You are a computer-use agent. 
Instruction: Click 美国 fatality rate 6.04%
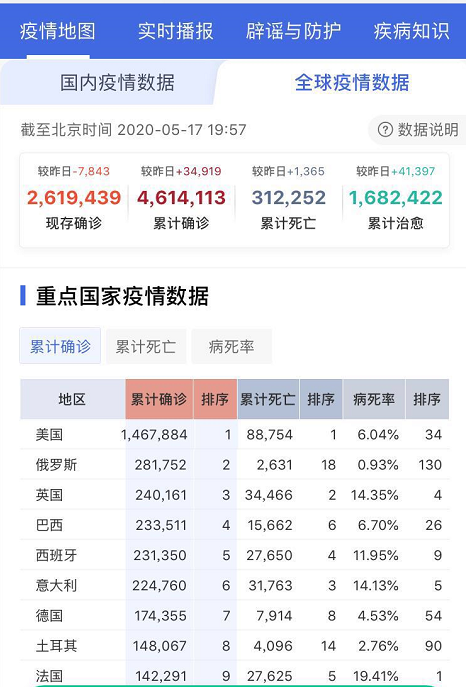[x=378, y=435]
